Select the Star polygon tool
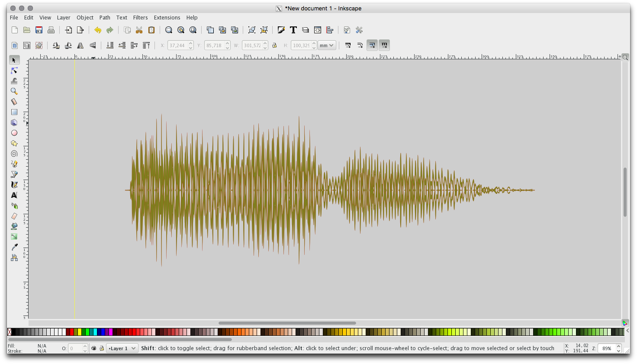The image size is (637, 364). pyautogui.click(x=14, y=143)
